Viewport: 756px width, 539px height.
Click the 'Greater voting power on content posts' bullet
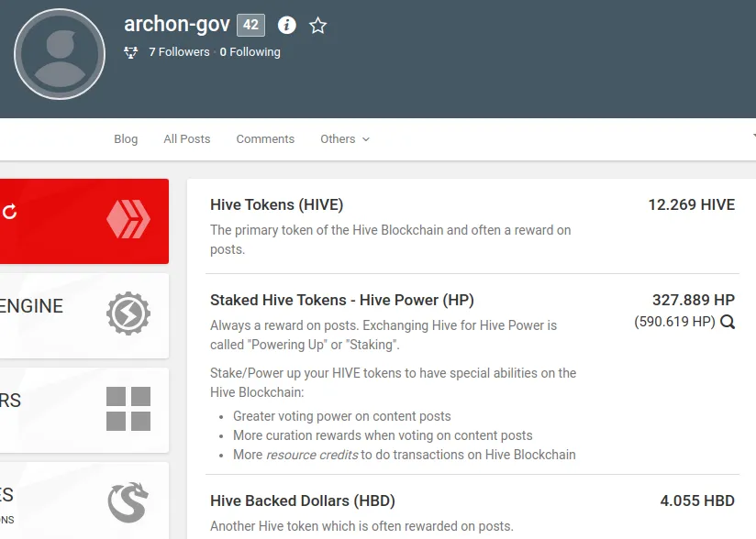[342, 416]
